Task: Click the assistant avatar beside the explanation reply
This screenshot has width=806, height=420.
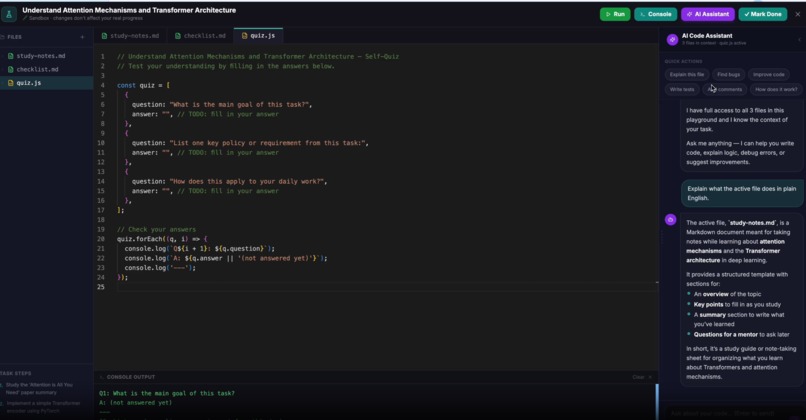Action: click(x=670, y=220)
